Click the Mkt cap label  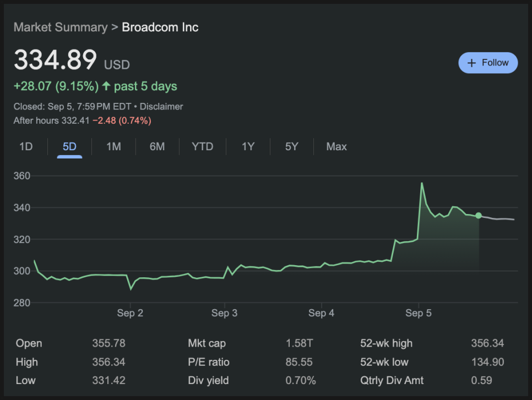pyautogui.click(x=207, y=343)
